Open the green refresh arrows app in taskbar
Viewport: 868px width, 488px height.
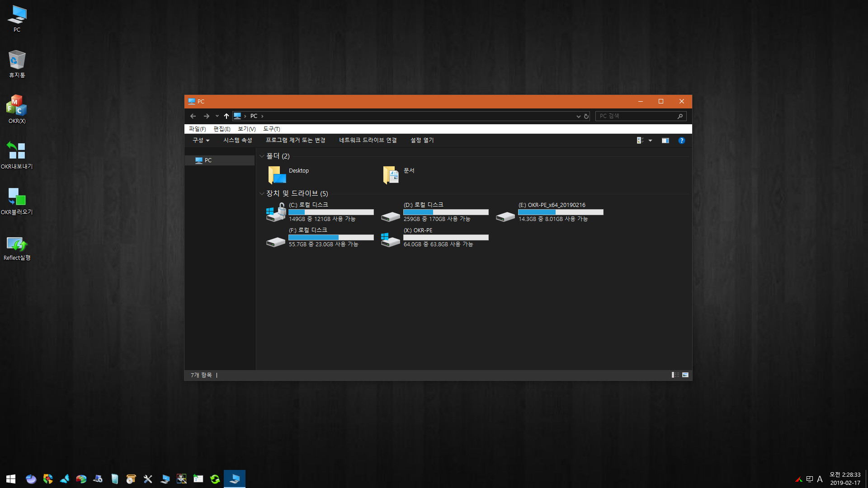[x=215, y=479]
